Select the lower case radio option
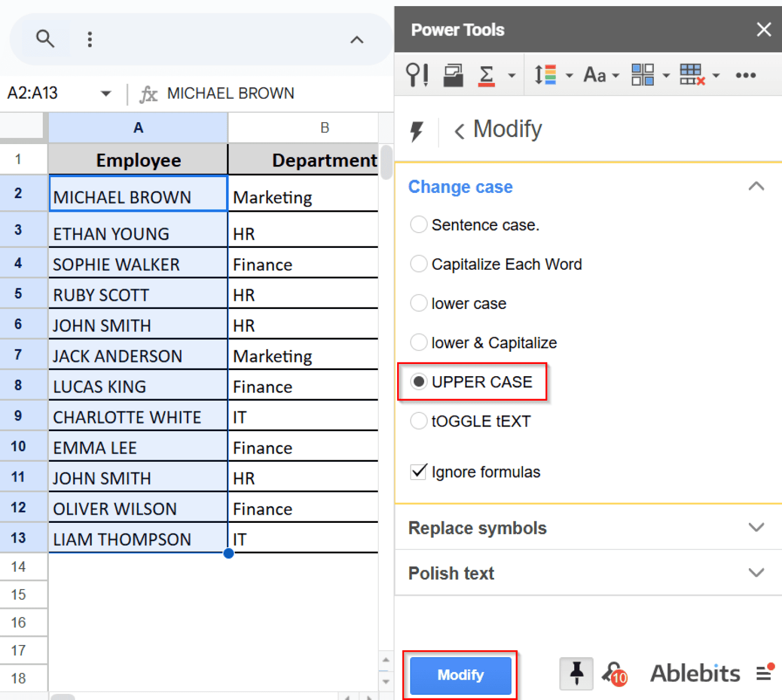 pyautogui.click(x=418, y=303)
